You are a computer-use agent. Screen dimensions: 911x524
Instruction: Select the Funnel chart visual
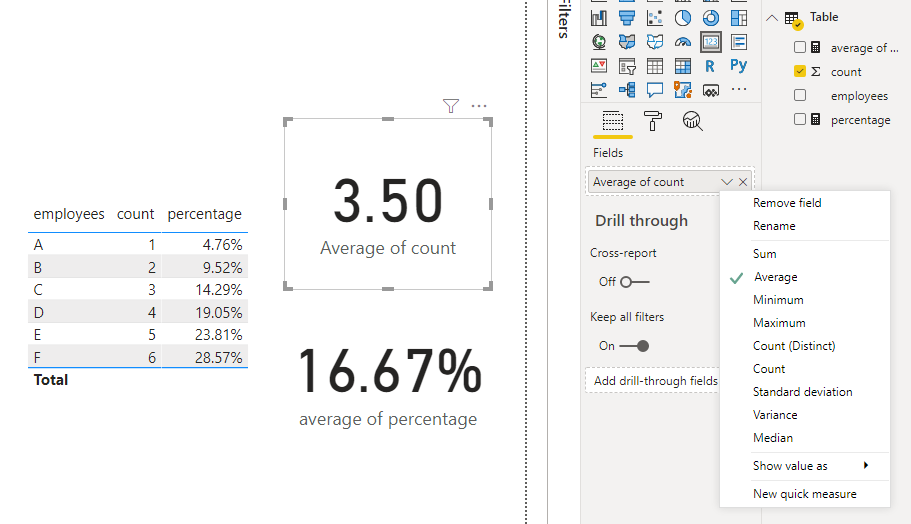[x=627, y=18]
